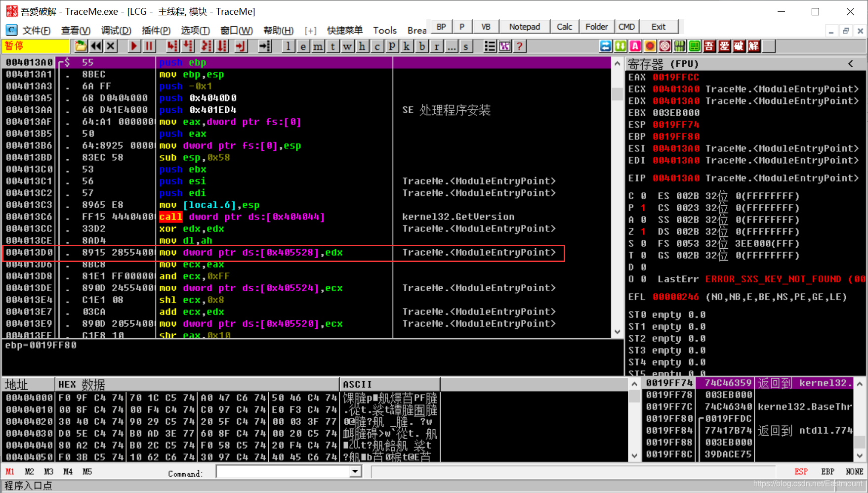Click the Open file toolbar icon
The image size is (868, 493).
point(81,46)
